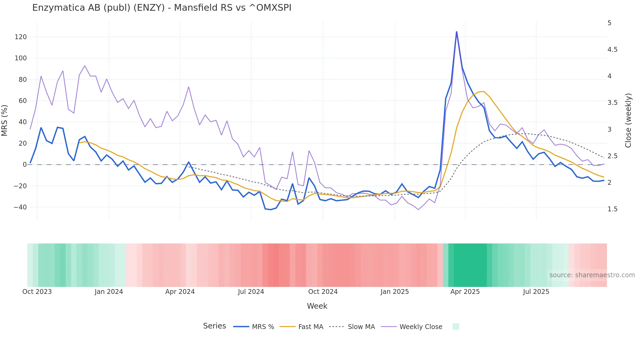The height and width of the screenshot is (362, 644).
Task: Click the 1.5 tick on Close axis
Action: coord(612,209)
